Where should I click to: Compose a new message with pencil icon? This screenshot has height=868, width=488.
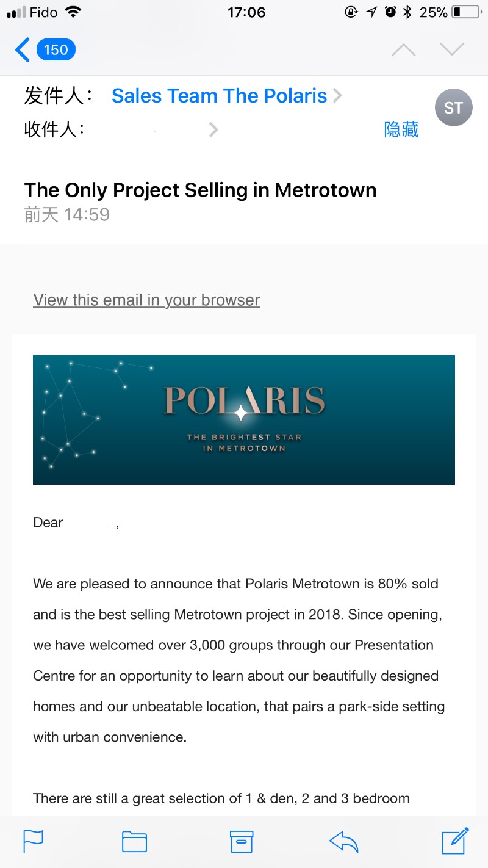pos(455,840)
